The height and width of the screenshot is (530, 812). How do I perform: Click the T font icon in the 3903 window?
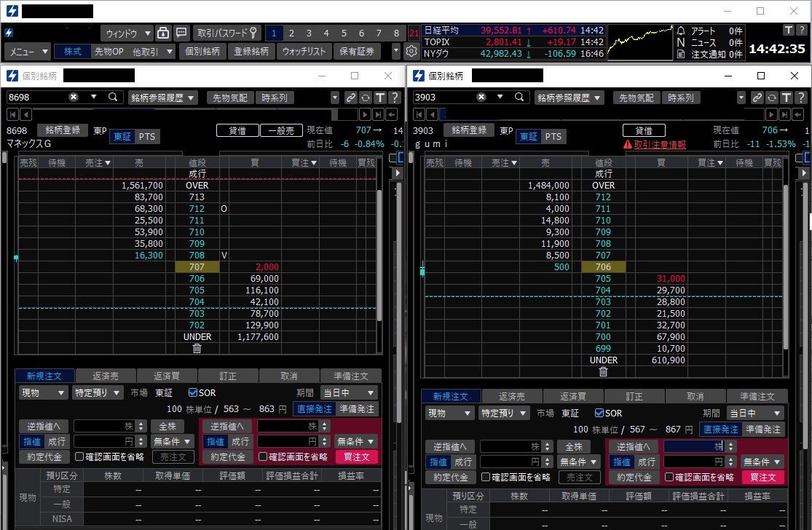tap(786, 98)
